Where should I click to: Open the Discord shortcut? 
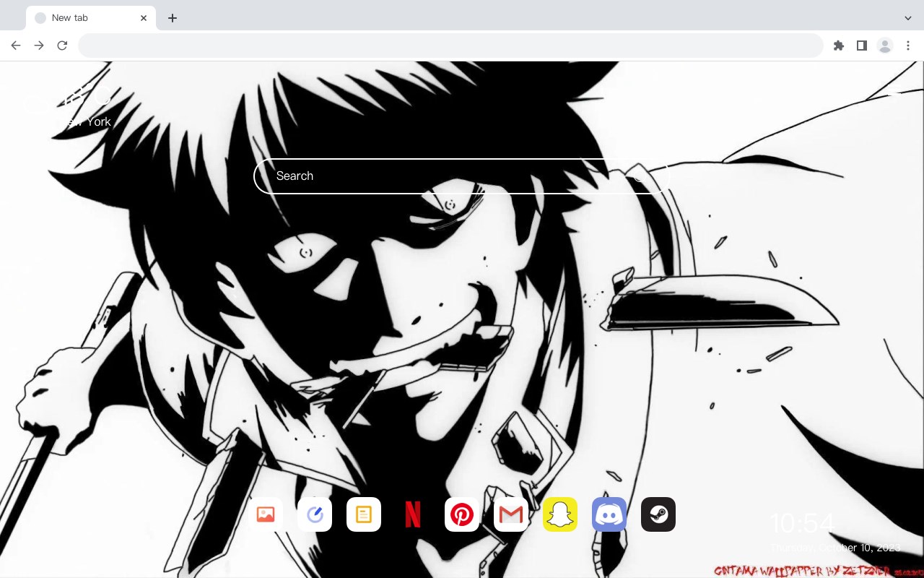[x=609, y=514]
